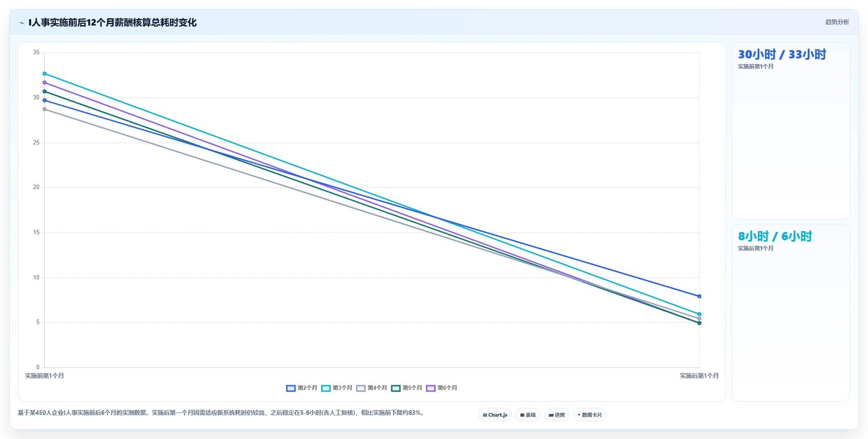The image size is (868, 439).
Task: Toggle the 第2个月 legend series
Action: pyautogui.click(x=301, y=388)
